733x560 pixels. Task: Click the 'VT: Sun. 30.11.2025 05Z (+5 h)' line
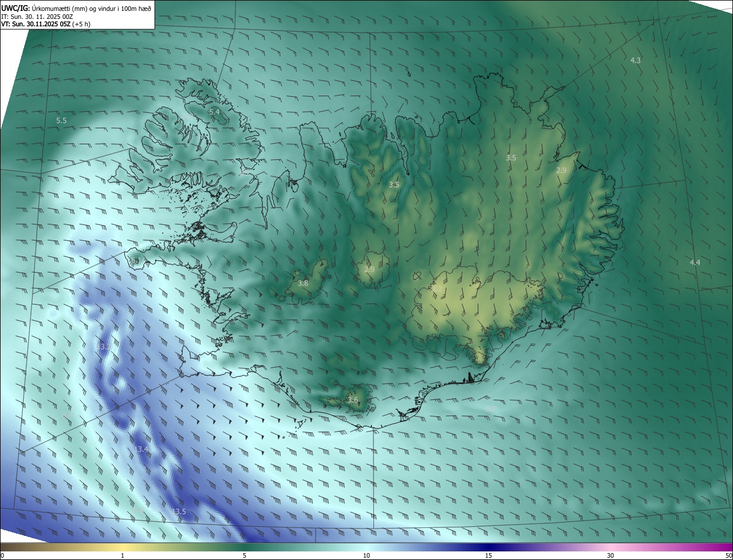point(46,24)
